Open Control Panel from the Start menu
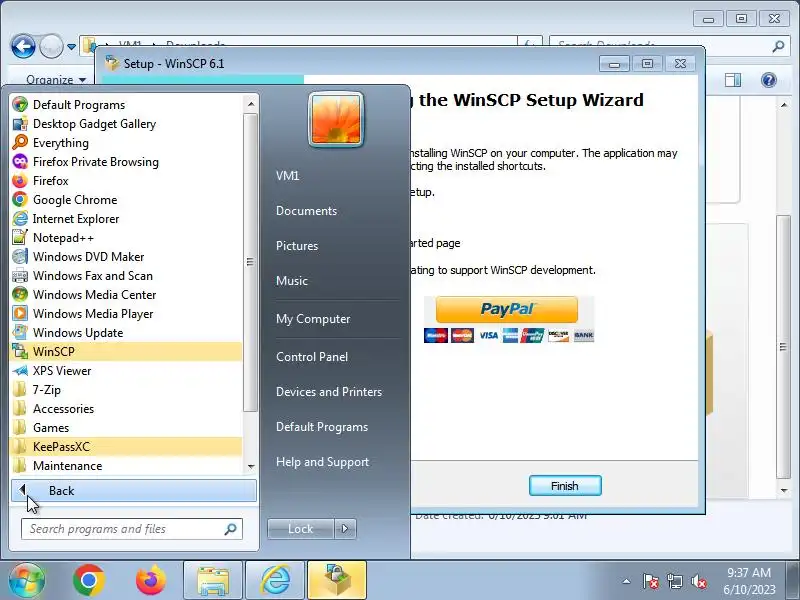Viewport: 800px width, 600px height. click(x=312, y=357)
